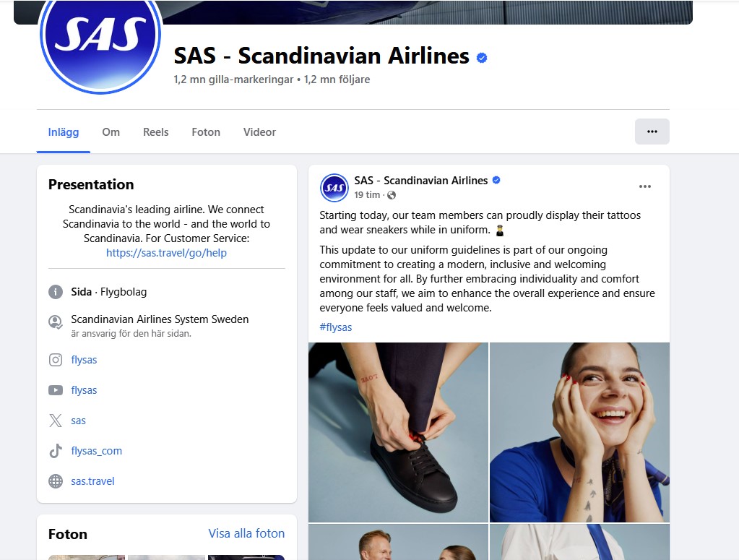Click the X logo icon beside sas
Viewport: 739px width, 560px height.
pyautogui.click(x=56, y=421)
